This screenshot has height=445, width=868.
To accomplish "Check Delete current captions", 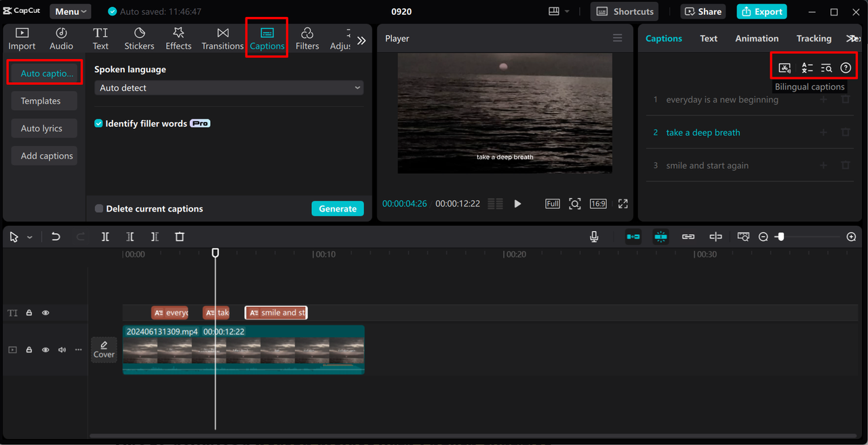I will 99,209.
